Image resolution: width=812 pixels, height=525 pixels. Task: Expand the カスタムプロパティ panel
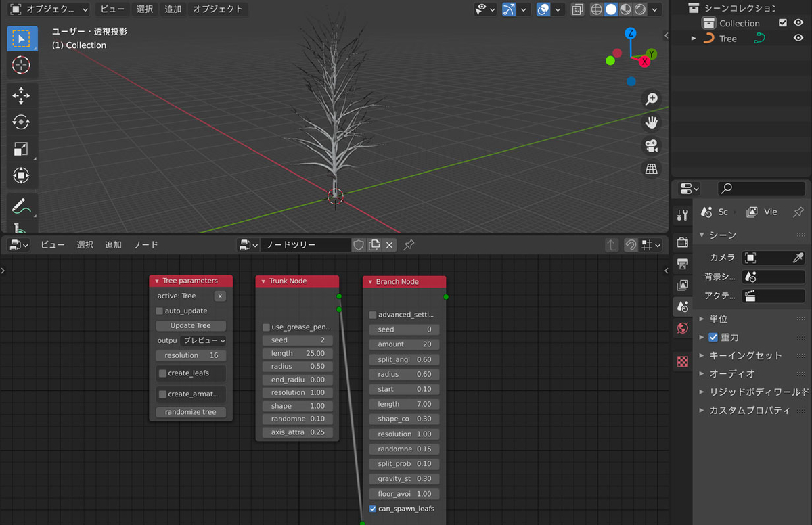pyautogui.click(x=702, y=410)
